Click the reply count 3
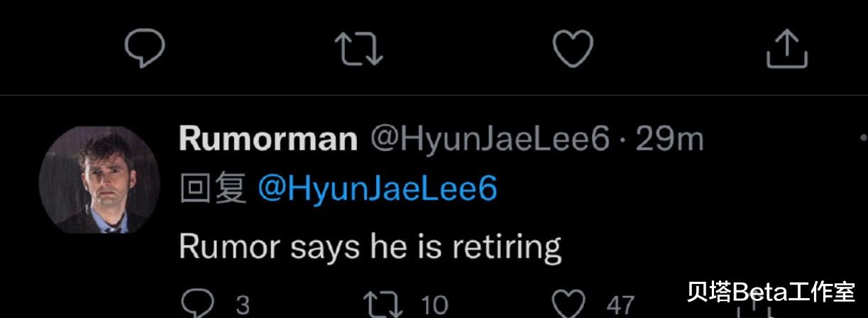The width and height of the screenshot is (868, 318). [x=243, y=305]
